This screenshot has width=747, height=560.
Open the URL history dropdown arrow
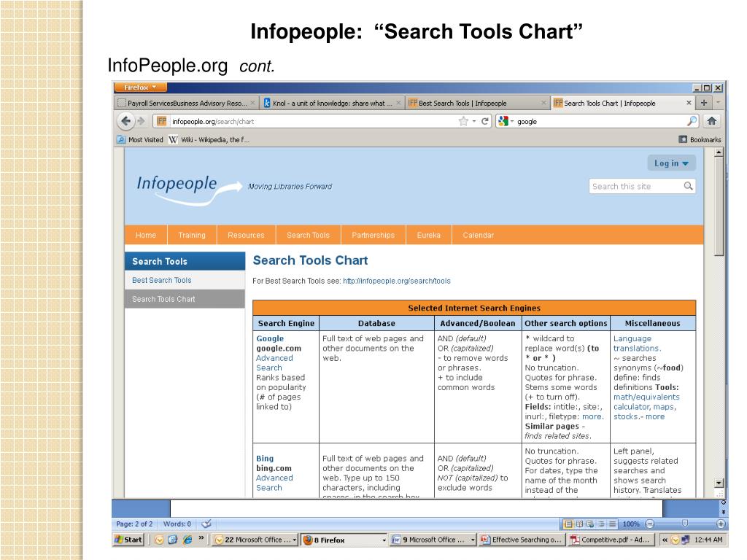(x=474, y=122)
